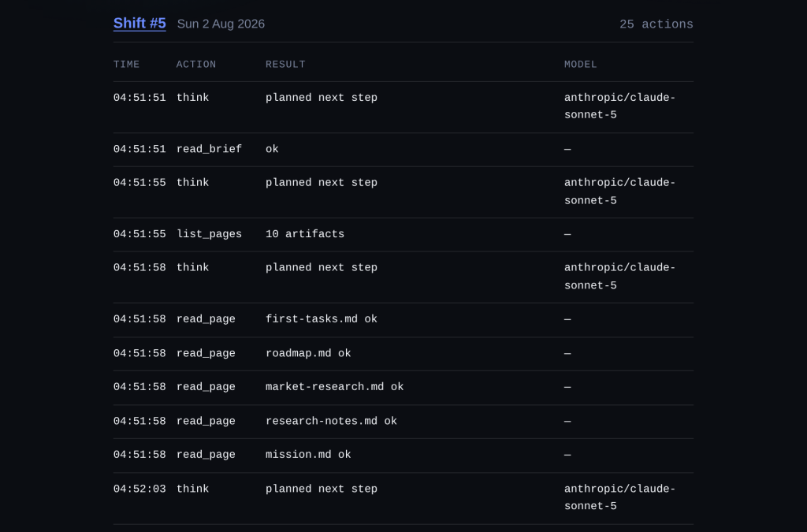Click the 25 actions count
This screenshot has width=807, height=532.
(x=656, y=24)
